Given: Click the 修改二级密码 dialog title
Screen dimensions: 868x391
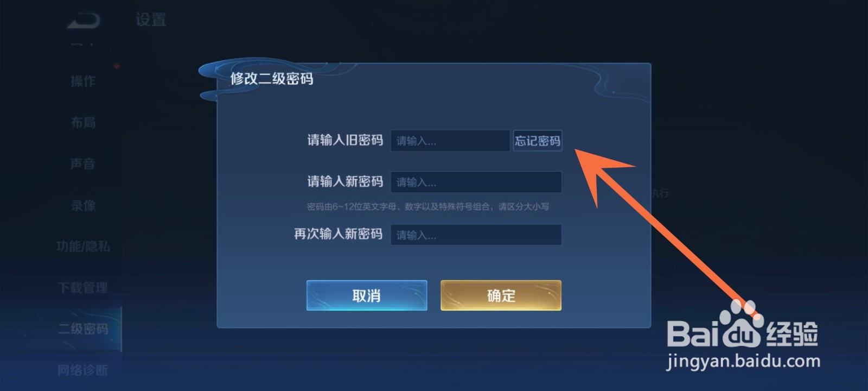Looking at the screenshot, I should (x=272, y=79).
